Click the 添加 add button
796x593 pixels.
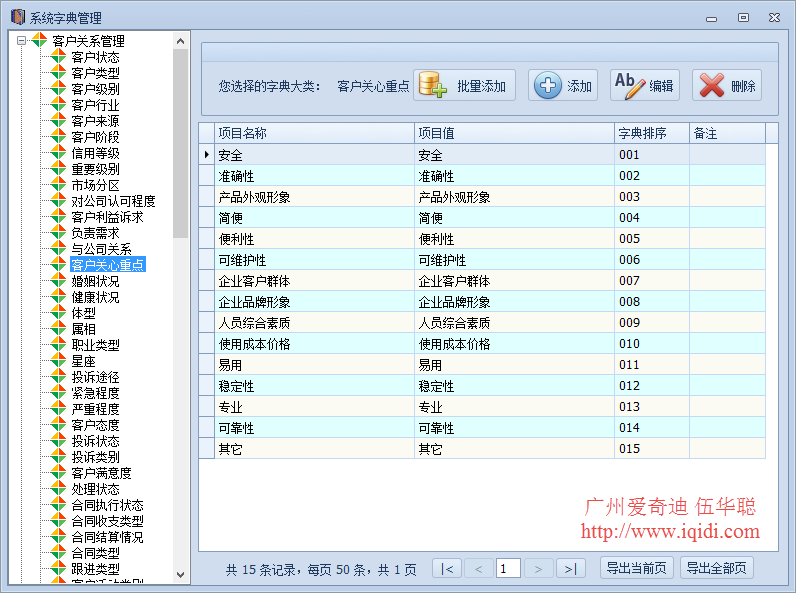562,85
